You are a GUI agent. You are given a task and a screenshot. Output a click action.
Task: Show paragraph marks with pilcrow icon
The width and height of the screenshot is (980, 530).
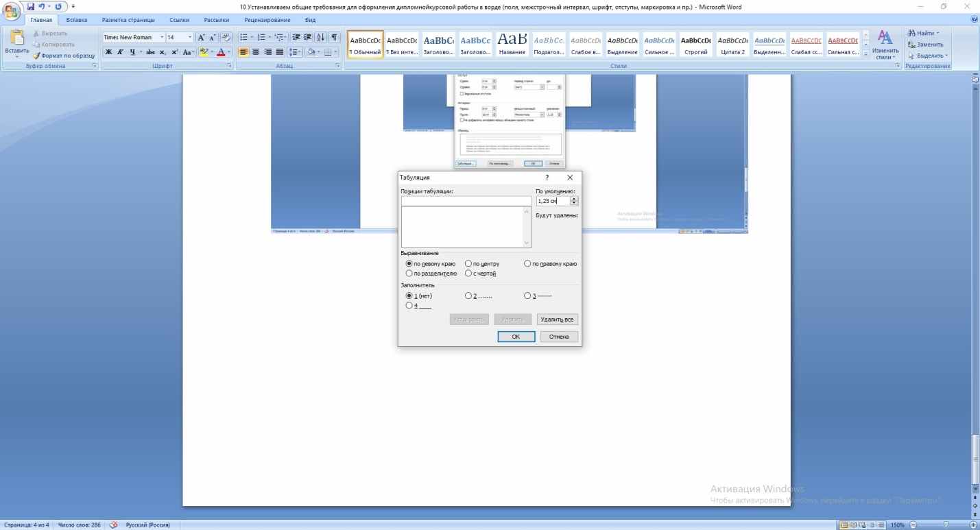[335, 38]
